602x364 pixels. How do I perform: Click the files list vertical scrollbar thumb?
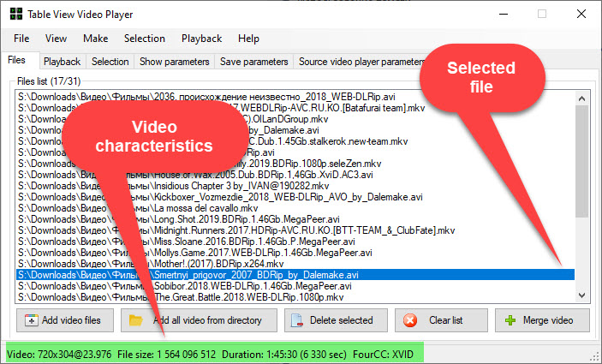[x=581, y=161]
